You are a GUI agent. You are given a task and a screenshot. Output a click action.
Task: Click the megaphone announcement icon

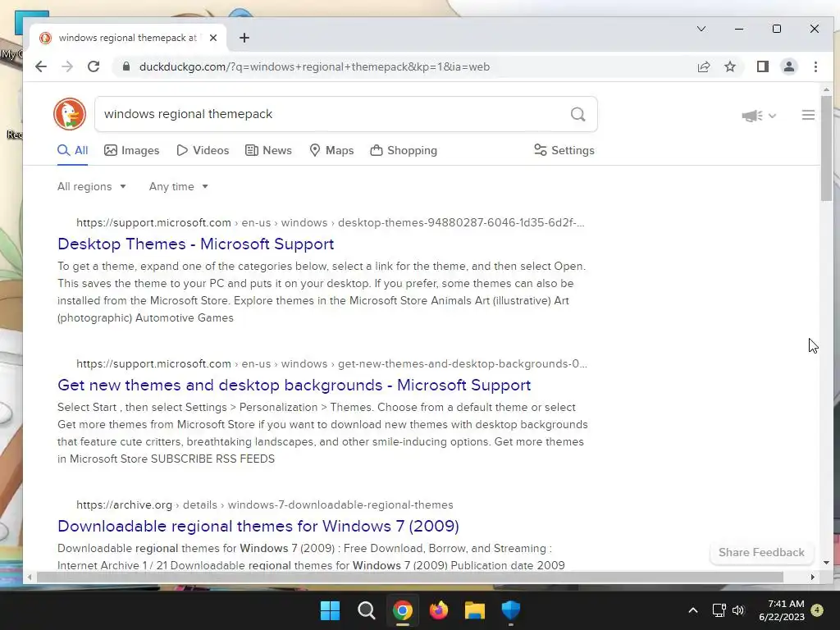click(752, 115)
